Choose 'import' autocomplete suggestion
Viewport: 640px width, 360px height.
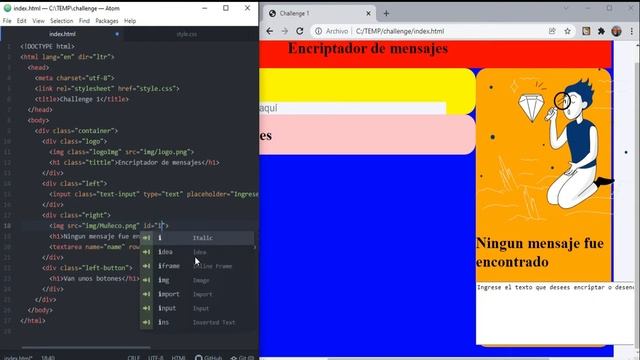click(198, 294)
